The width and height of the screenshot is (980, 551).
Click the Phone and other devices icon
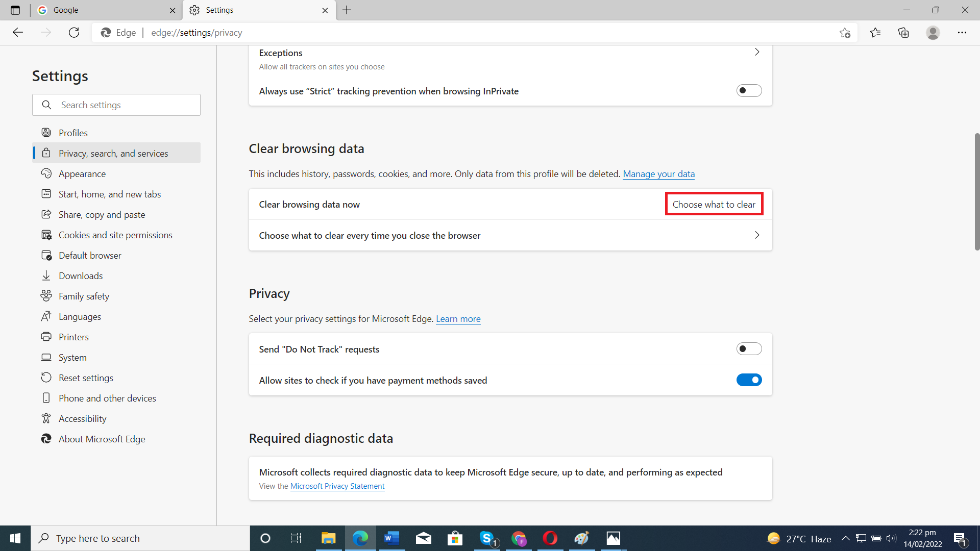(46, 397)
